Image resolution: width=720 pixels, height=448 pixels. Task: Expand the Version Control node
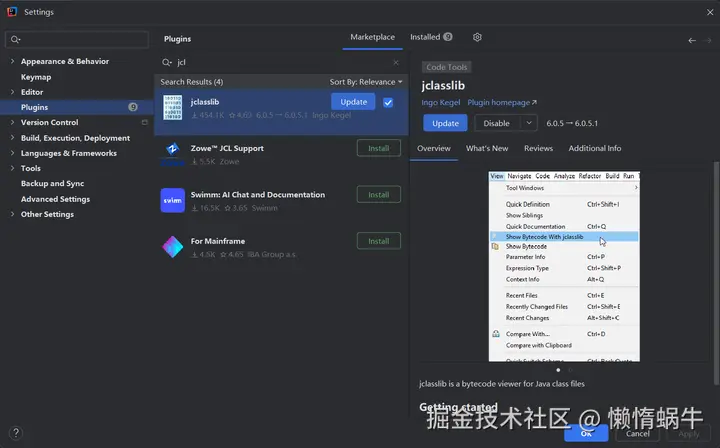tap(12, 122)
